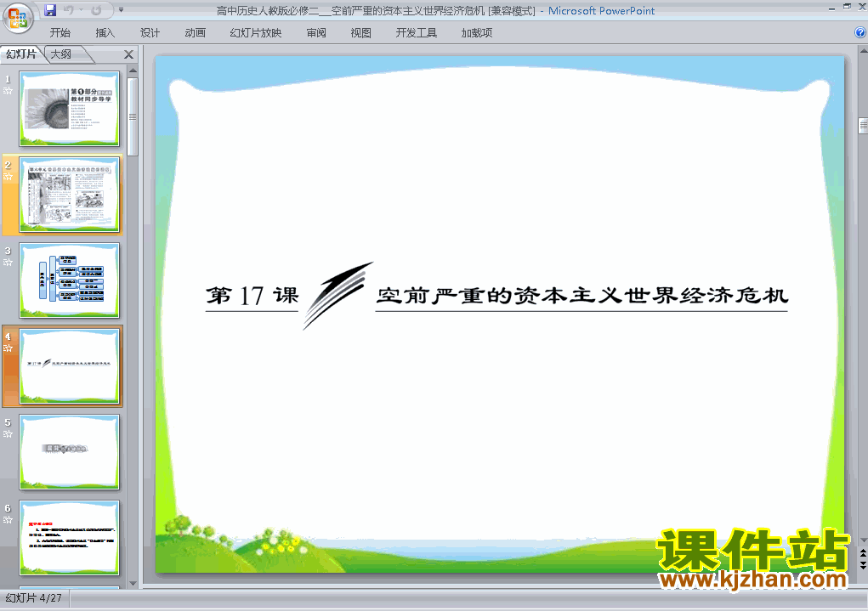This screenshot has width=868, height=611.
Task: Open the 加载项 ribbon tab
Action: tap(477, 32)
